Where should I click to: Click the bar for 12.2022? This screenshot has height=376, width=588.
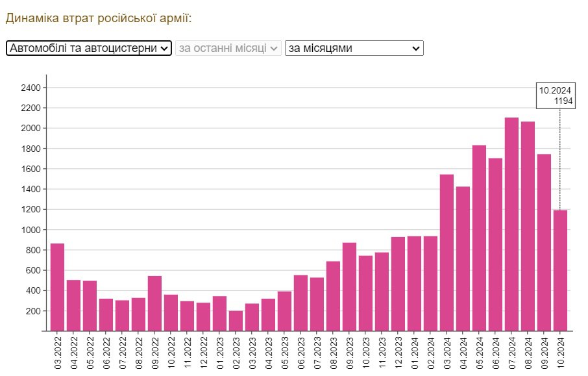point(203,317)
